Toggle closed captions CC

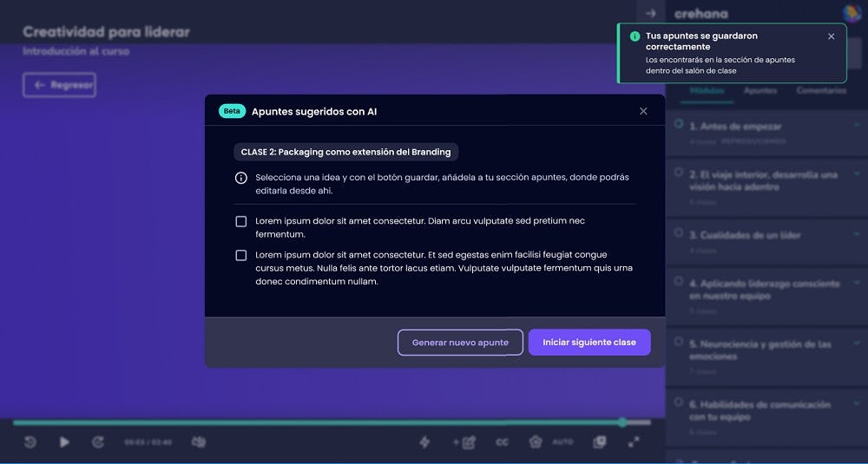[502, 442]
